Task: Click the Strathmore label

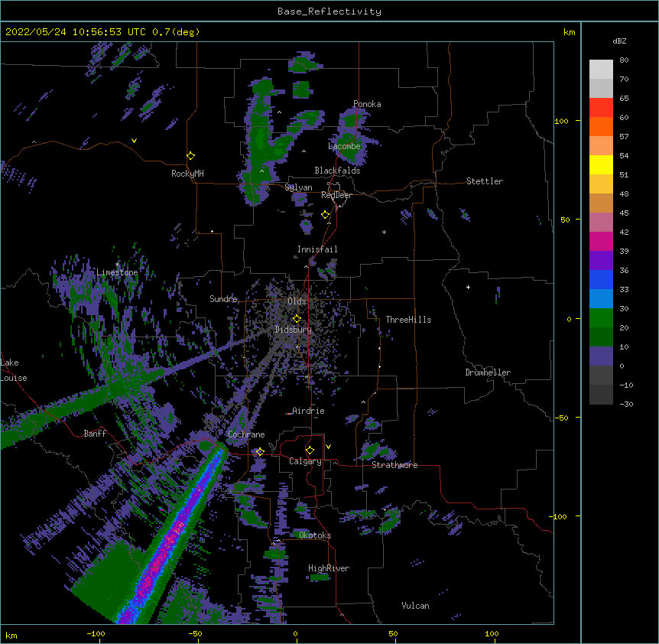Action: (x=394, y=465)
